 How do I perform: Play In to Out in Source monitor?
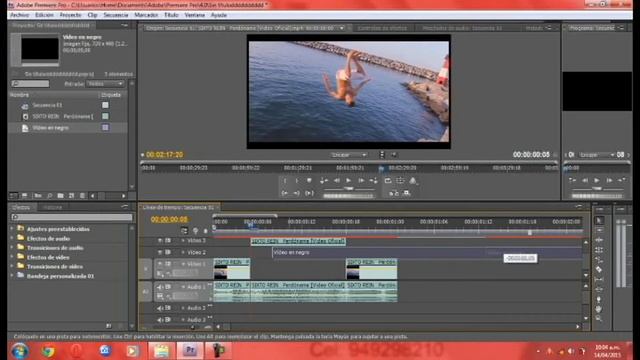pos(309,193)
